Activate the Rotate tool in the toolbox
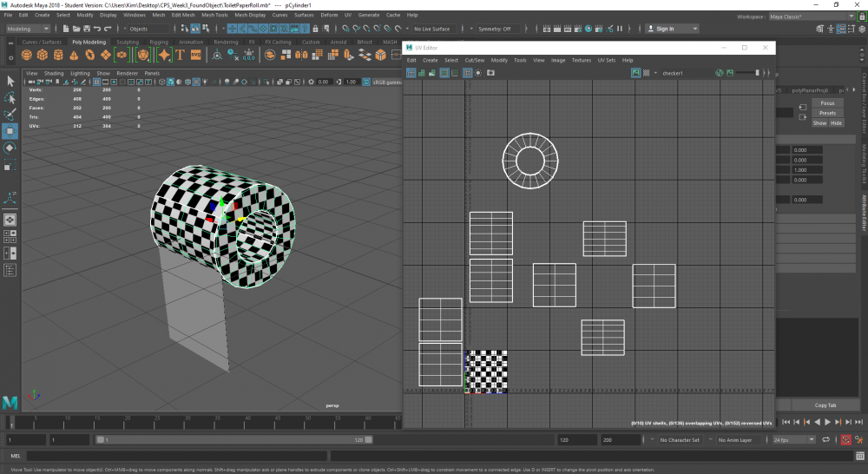The width and height of the screenshot is (868, 474). (x=10, y=148)
